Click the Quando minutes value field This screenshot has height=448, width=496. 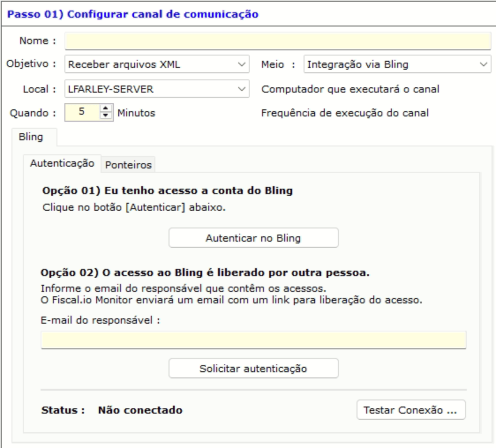tap(82, 112)
